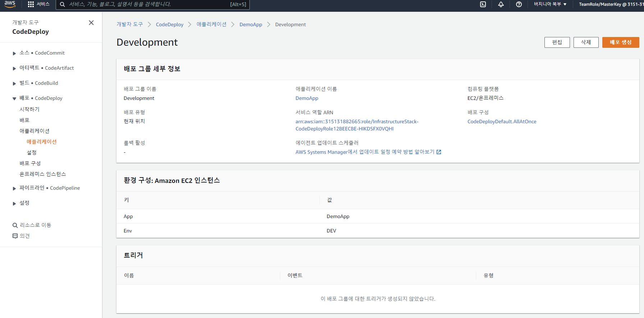This screenshot has width=644, height=318.
Task: Collapse the 배포 • CodeDeploy section
Action: (14, 98)
